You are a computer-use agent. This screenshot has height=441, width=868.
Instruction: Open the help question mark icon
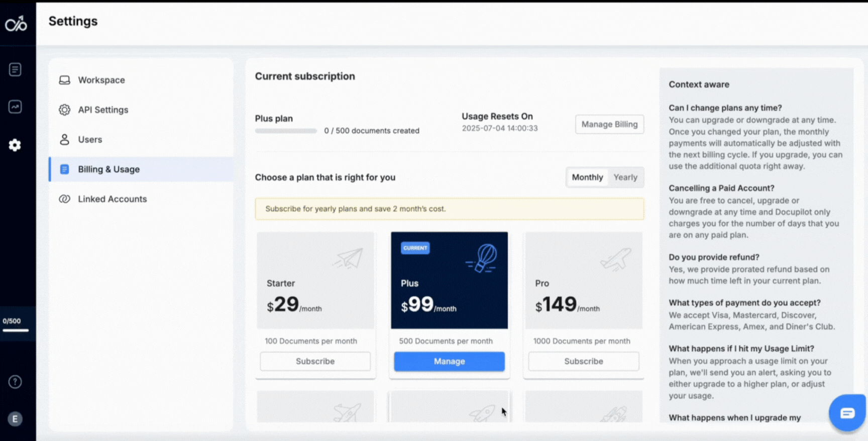tap(15, 382)
